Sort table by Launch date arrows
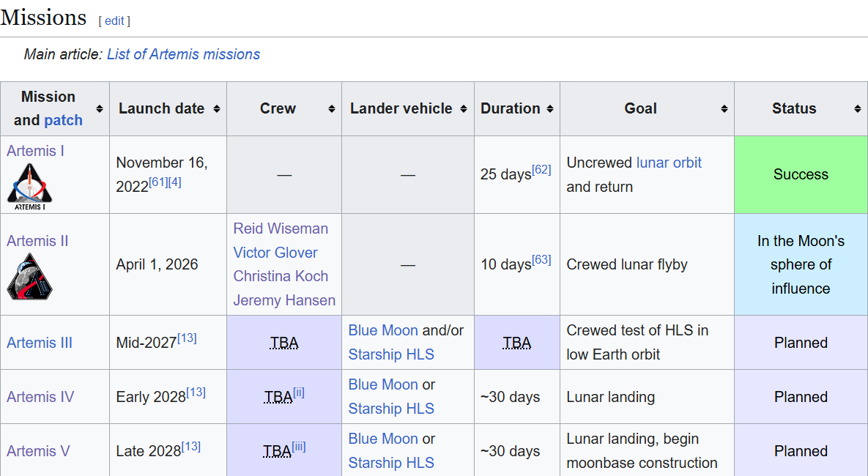Viewport: 868px width, 476px height. coord(217,109)
